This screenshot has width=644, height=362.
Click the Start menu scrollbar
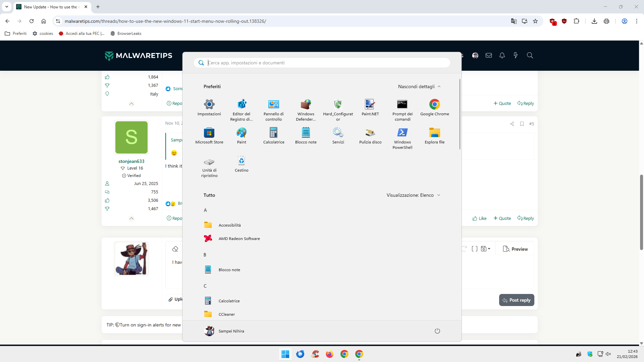tap(460, 114)
